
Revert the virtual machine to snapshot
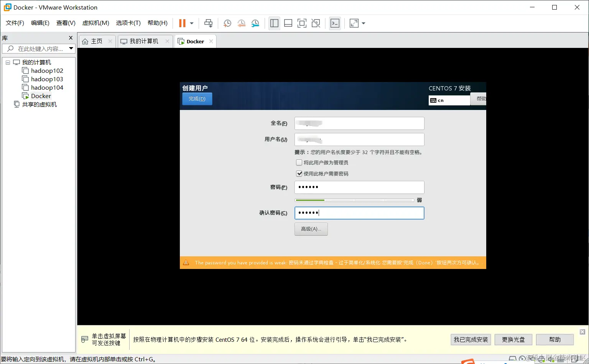[241, 23]
